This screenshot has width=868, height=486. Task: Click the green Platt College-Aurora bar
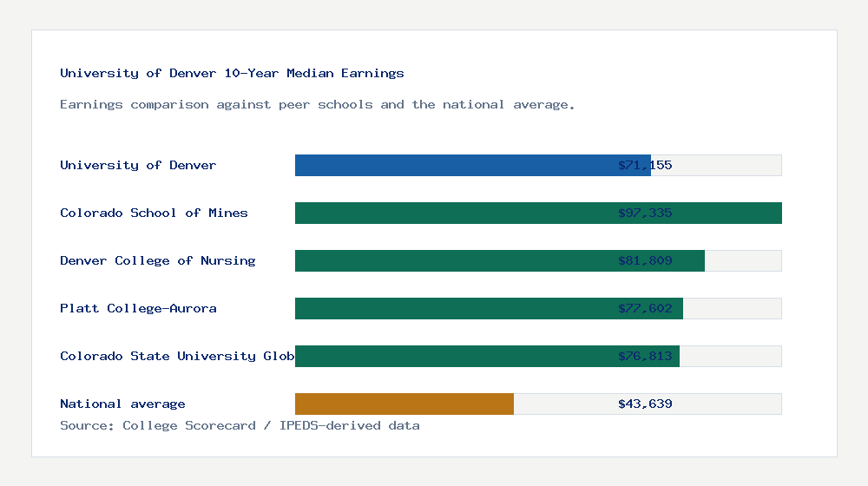point(489,308)
